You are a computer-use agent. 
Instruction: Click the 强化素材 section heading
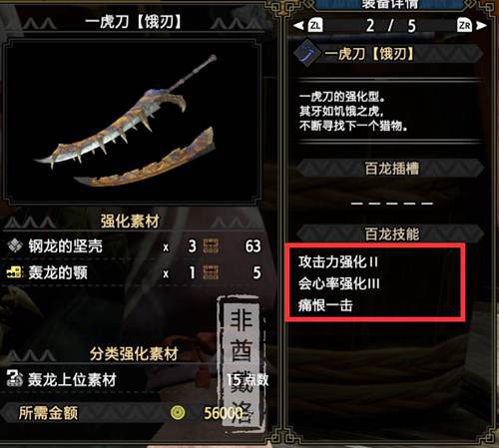point(130,222)
